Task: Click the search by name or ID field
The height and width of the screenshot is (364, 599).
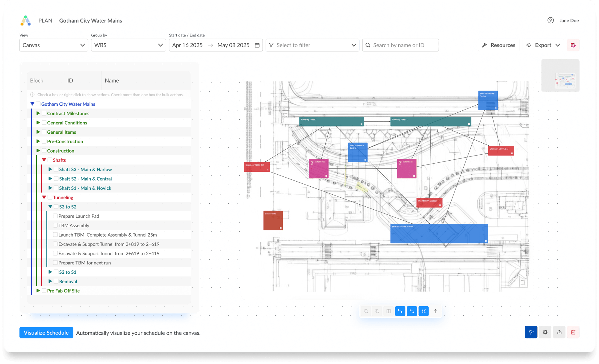Action: [x=400, y=45]
